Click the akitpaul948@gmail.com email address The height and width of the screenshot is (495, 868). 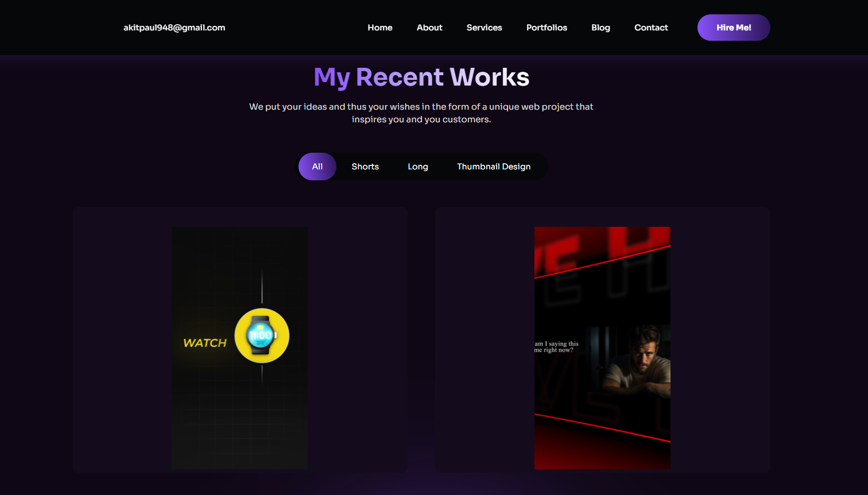174,27
